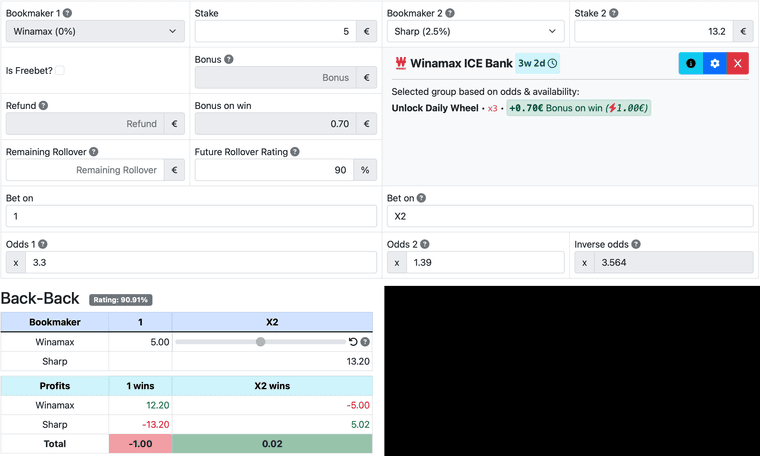This screenshot has height=456, width=760.
Task: Click Winamax loss cell -5.00
Action: (272, 405)
